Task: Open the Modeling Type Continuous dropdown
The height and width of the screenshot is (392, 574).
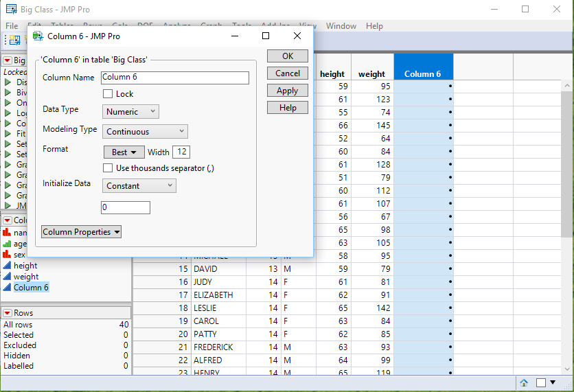Action: [x=145, y=131]
